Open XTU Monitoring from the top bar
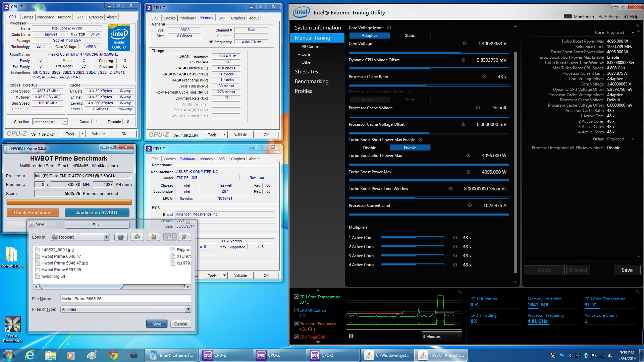The width and height of the screenshot is (644, 362). (x=579, y=17)
